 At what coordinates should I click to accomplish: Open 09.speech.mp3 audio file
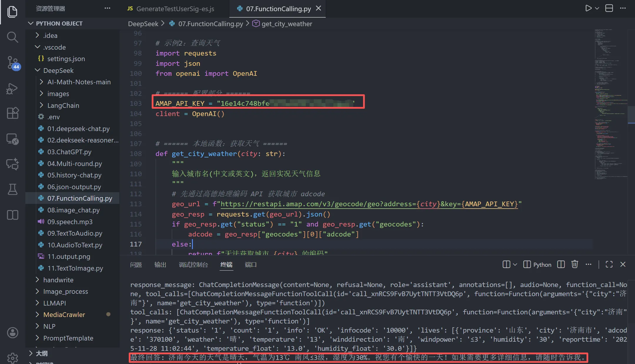coord(70,222)
